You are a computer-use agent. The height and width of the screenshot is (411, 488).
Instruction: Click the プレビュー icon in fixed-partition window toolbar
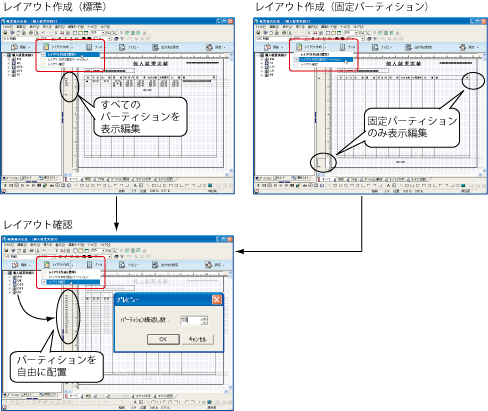[x=375, y=47]
